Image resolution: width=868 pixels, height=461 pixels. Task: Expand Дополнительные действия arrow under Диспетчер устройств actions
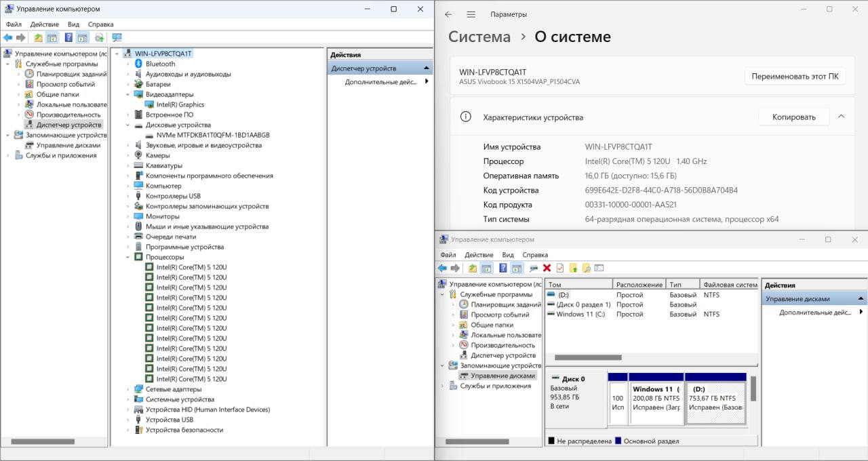(x=427, y=81)
